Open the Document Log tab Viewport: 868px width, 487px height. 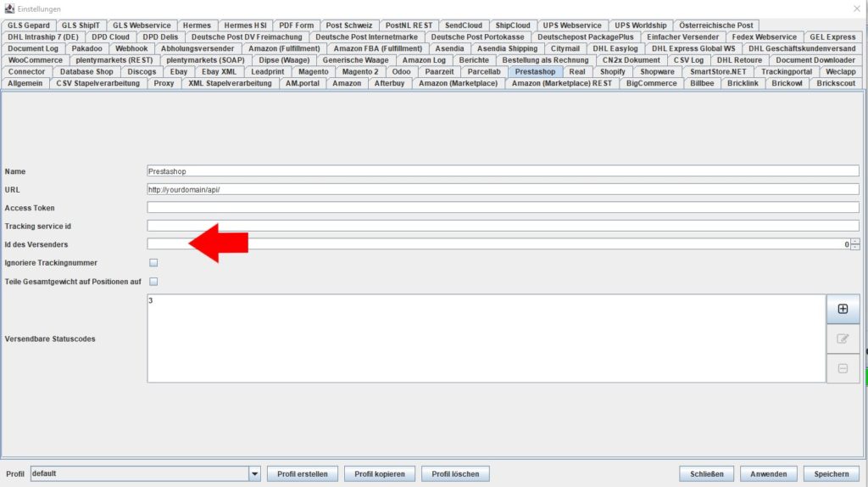coord(33,48)
